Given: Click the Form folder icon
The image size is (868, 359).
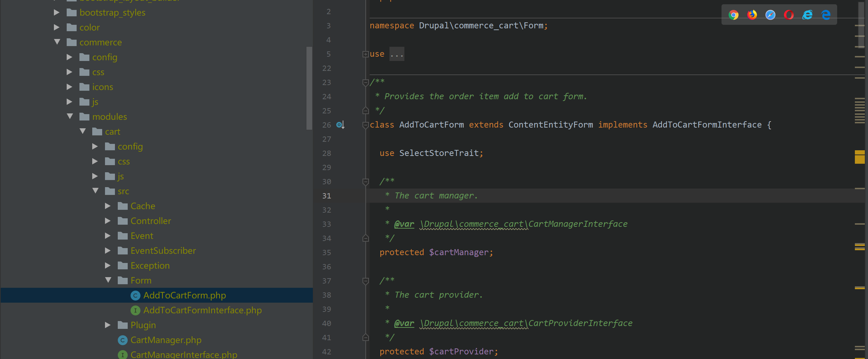Looking at the screenshot, I should (123, 280).
